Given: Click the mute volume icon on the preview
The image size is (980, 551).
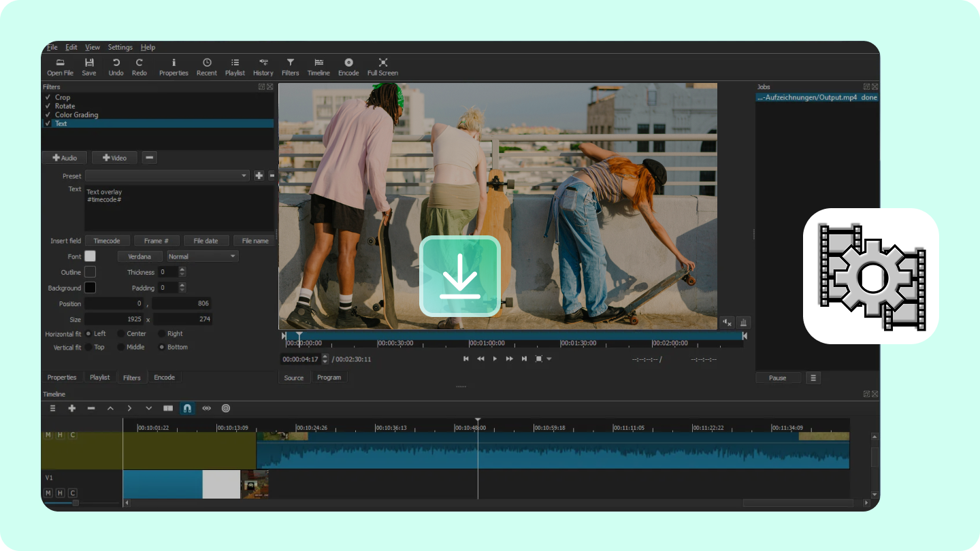Looking at the screenshot, I should [x=727, y=322].
